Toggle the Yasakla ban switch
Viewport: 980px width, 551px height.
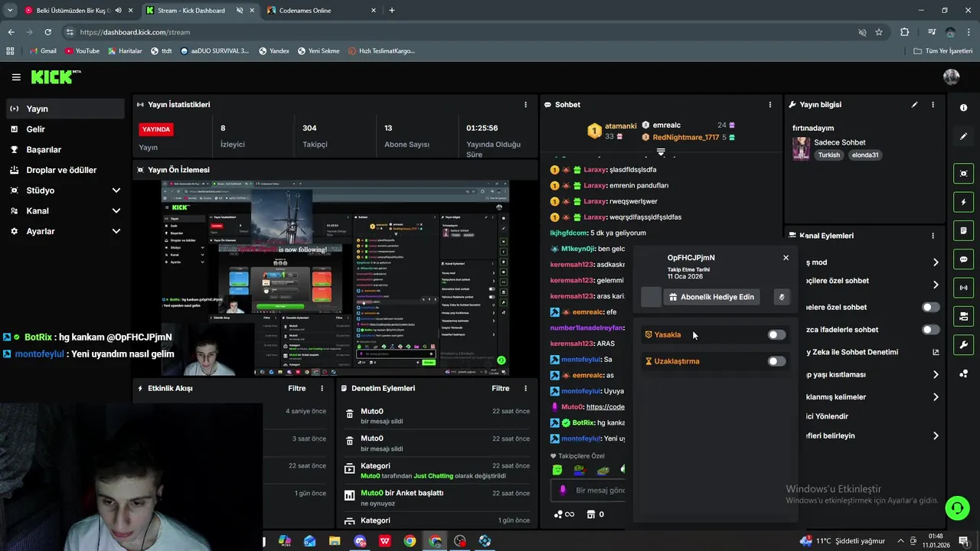(x=776, y=334)
